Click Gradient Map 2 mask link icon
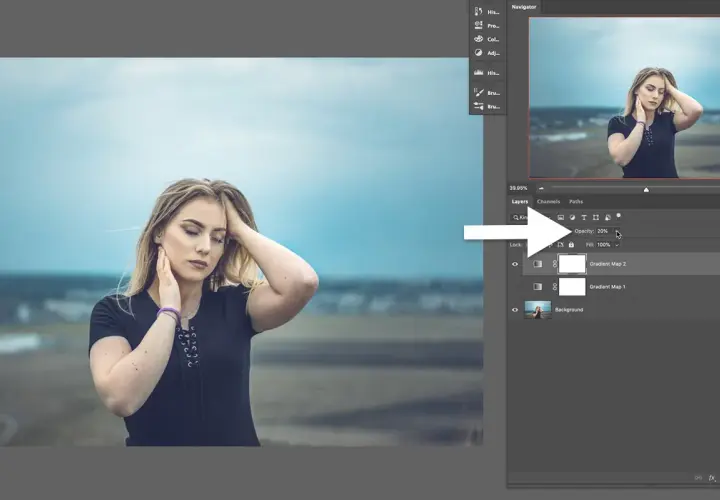 (554, 264)
